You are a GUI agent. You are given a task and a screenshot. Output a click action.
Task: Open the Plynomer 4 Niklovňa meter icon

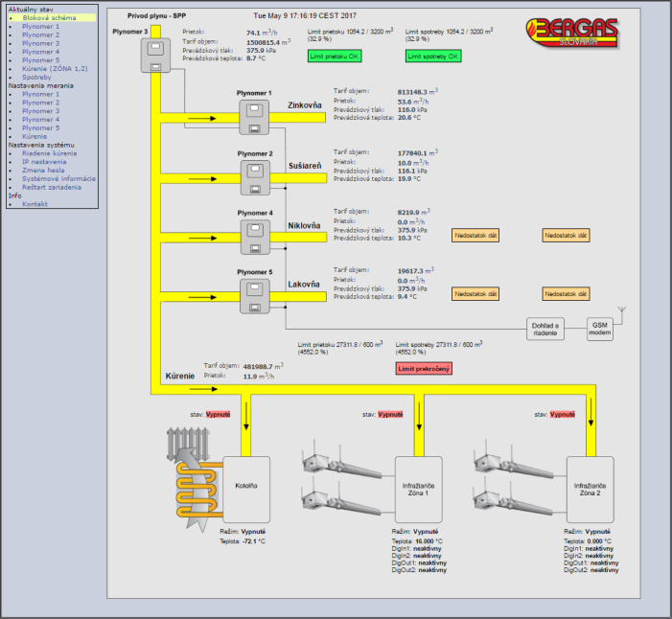pyautogui.click(x=255, y=235)
